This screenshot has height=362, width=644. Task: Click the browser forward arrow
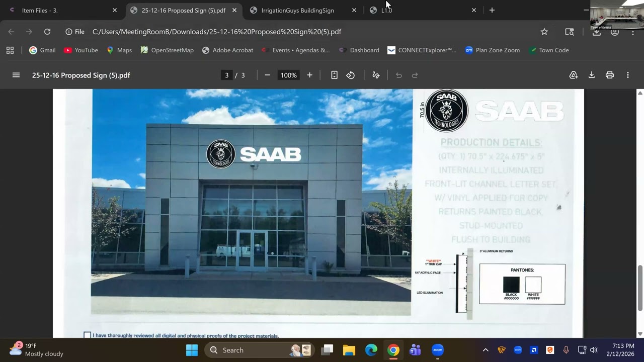coord(29,32)
